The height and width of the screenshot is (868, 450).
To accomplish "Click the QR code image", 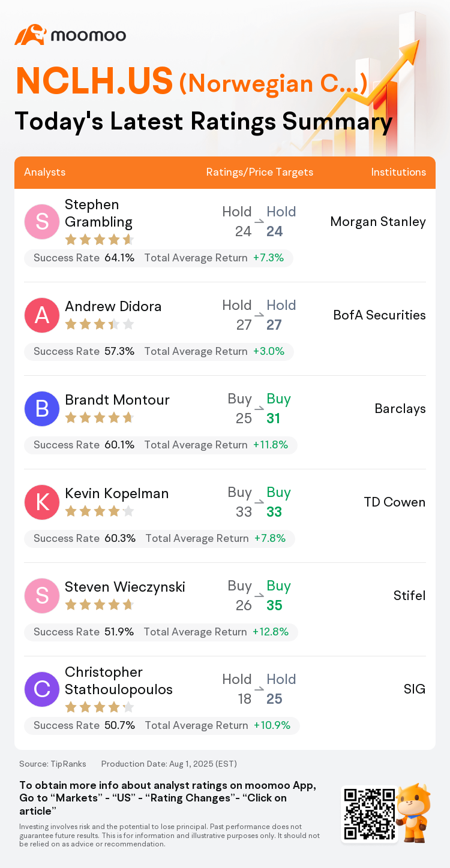I will (x=370, y=815).
